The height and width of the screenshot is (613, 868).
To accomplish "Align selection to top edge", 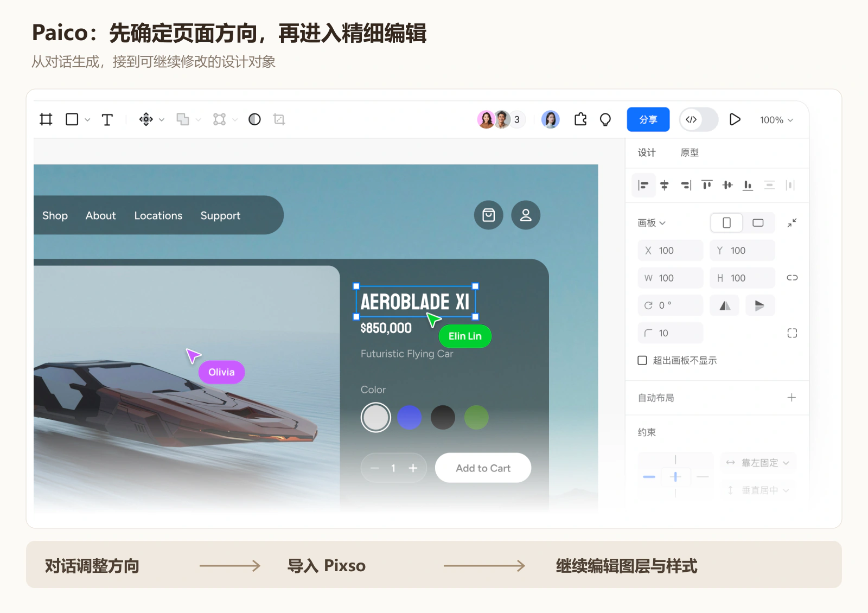I will coord(707,186).
